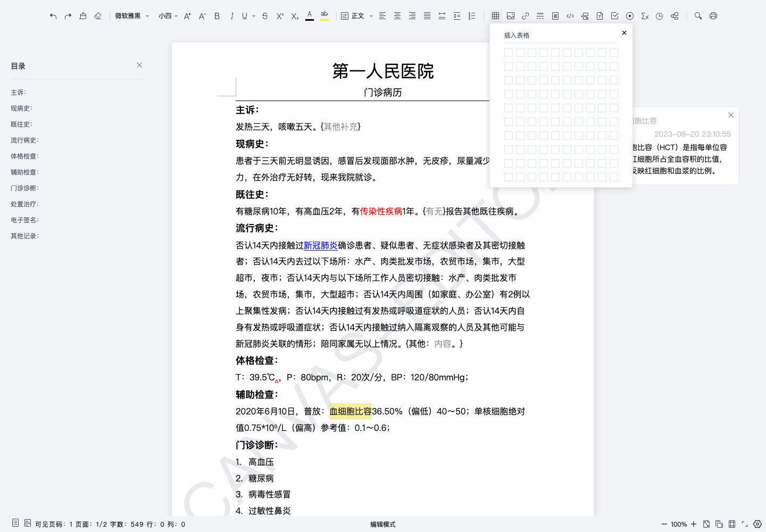This screenshot has height=532, width=766.
Task: Insert a checkbox control
Action: coord(615,16)
